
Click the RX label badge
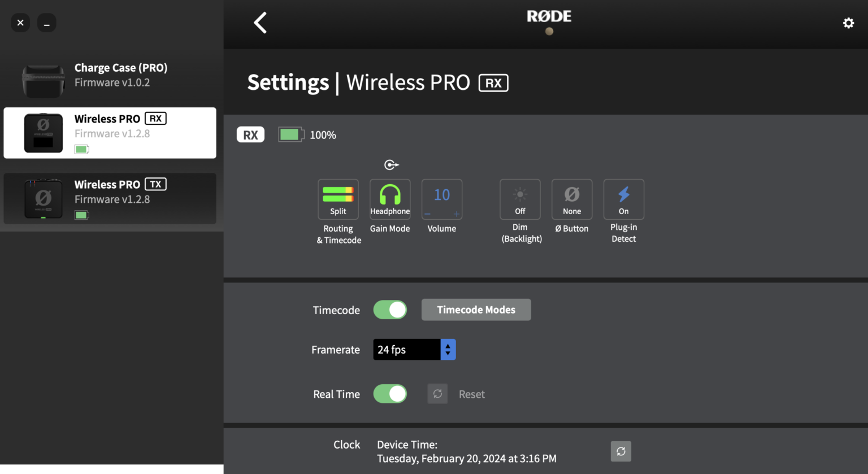[250, 134]
